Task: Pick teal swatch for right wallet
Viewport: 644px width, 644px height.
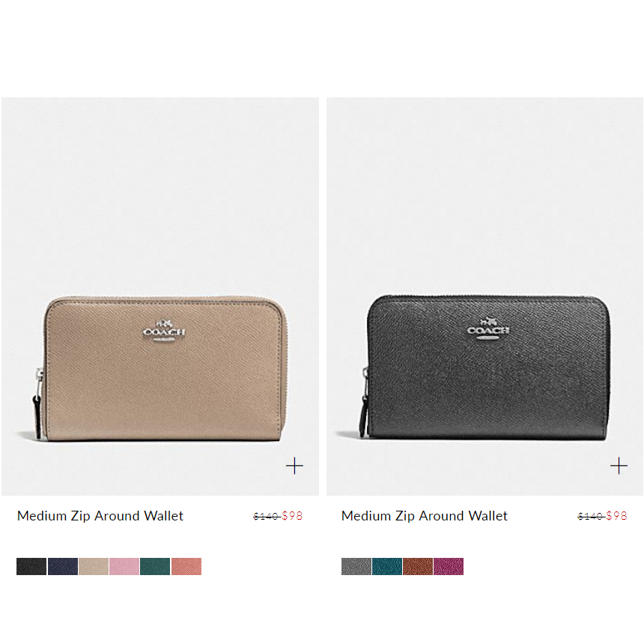Action: pyautogui.click(x=387, y=566)
